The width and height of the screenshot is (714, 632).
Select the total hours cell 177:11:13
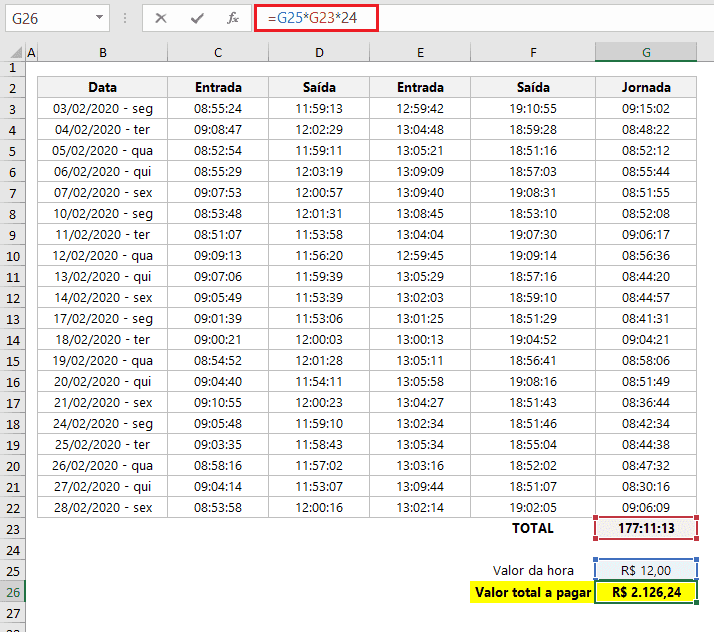(x=646, y=528)
